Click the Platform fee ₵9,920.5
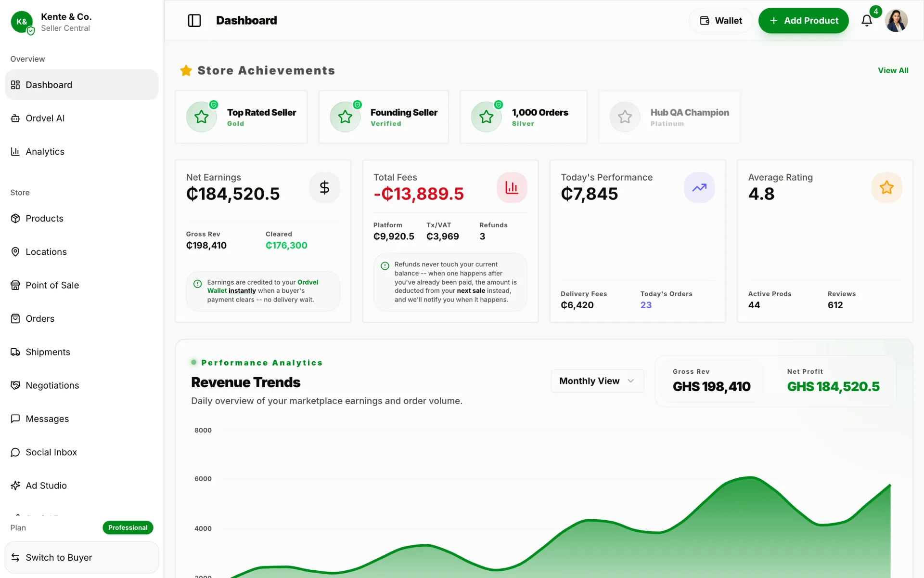 click(x=394, y=236)
